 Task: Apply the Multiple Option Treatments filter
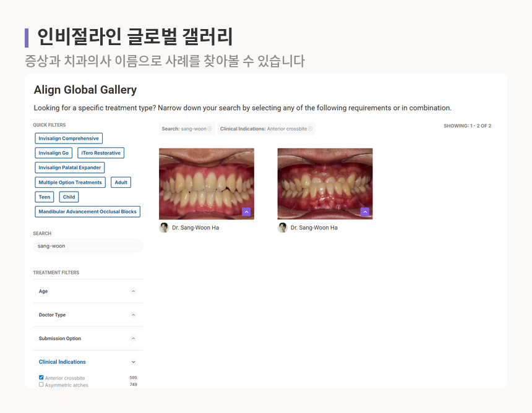click(x=71, y=182)
